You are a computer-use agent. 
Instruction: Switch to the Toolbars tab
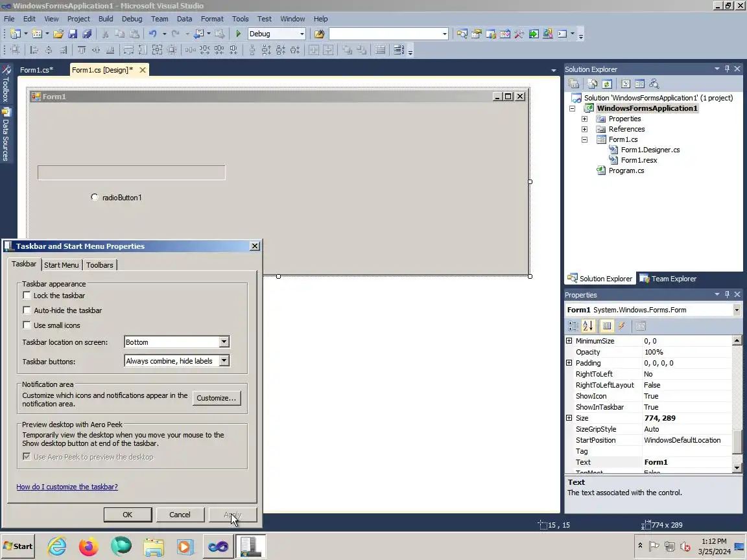100,264
